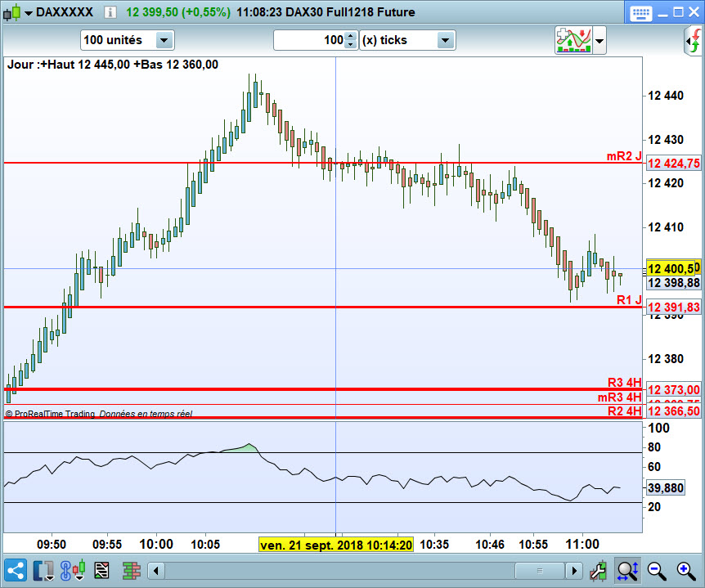Click the '11:08:23 DAX30 Full1218 Future' title text
Viewport: 705px width, 588px height.
click(326, 12)
